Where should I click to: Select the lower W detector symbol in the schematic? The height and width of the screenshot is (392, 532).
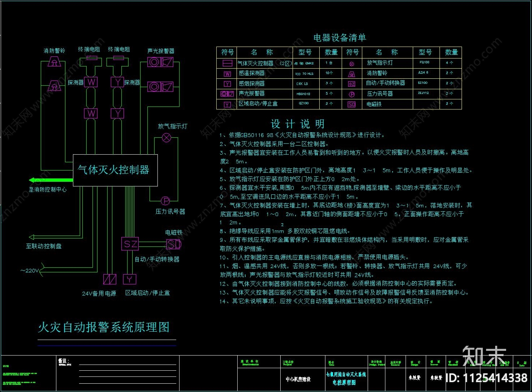[x=91, y=113]
